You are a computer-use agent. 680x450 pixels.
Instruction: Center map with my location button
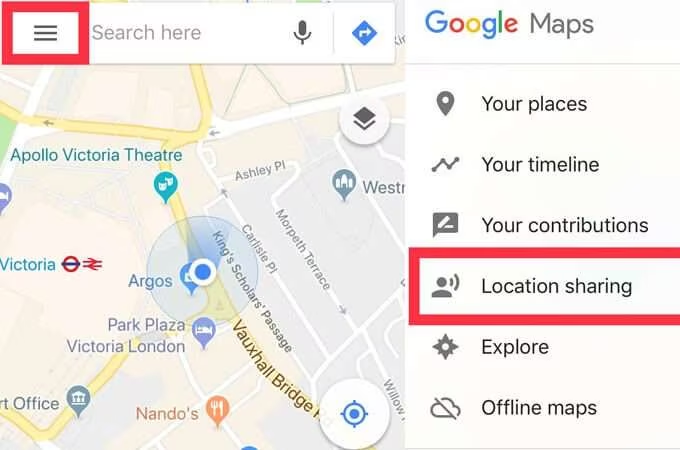point(355,414)
